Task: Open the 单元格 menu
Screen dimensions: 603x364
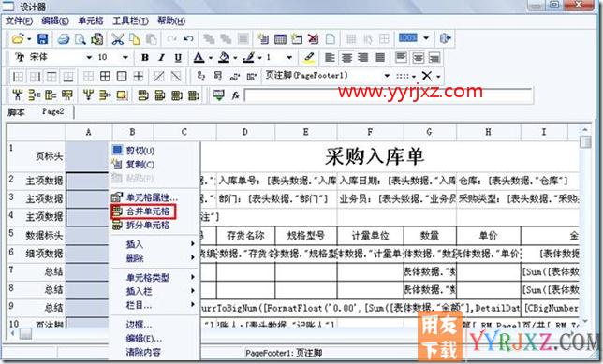Action: 91,21
